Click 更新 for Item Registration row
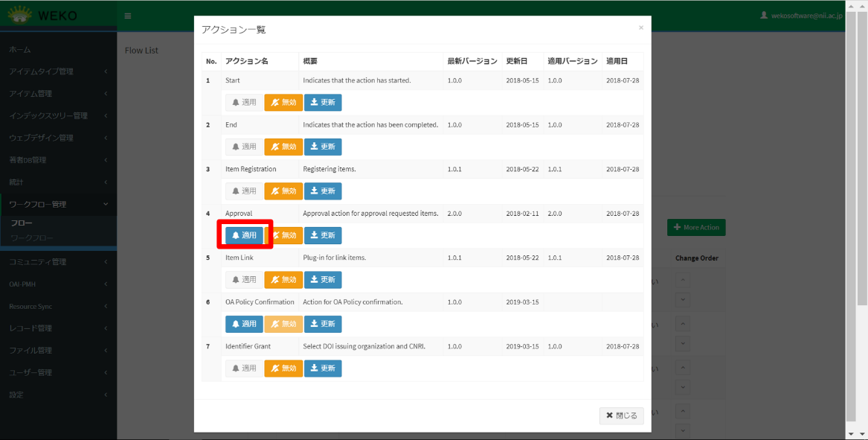This screenshot has height=440, width=868. (323, 191)
